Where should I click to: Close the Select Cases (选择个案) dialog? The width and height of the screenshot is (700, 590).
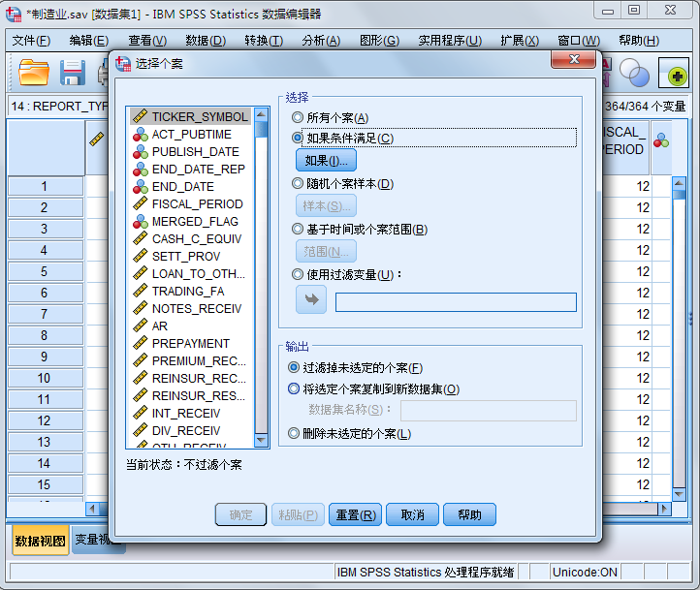574,59
